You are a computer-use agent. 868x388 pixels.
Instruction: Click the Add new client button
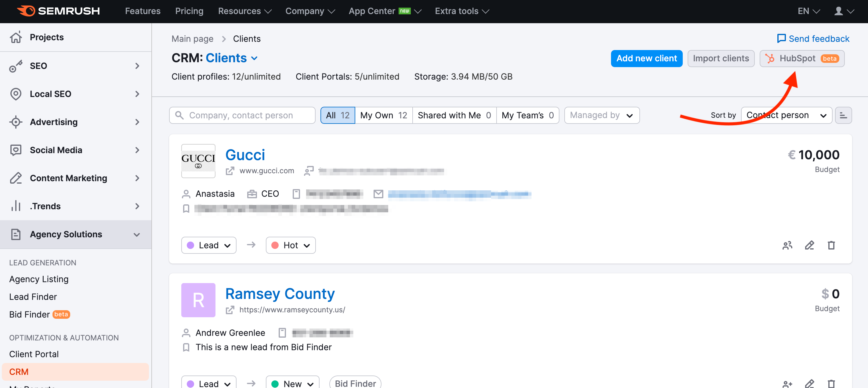[646, 58]
